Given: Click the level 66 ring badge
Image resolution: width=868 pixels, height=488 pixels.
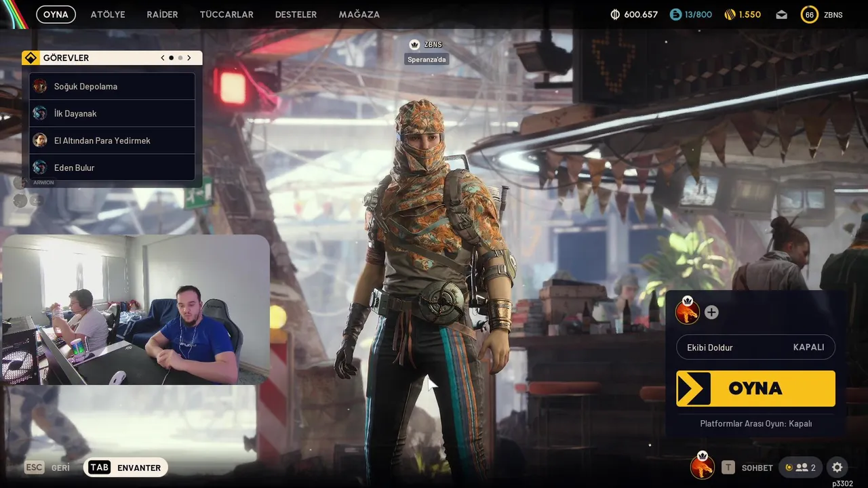Looking at the screenshot, I should tap(810, 14).
